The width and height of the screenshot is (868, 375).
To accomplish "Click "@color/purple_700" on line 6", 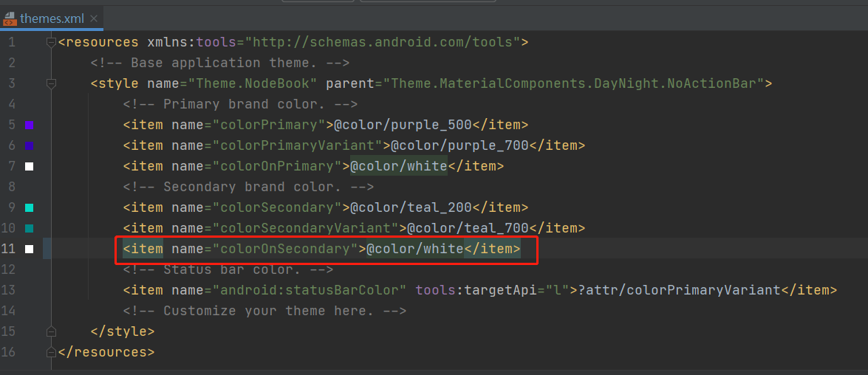I will tap(460, 145).
